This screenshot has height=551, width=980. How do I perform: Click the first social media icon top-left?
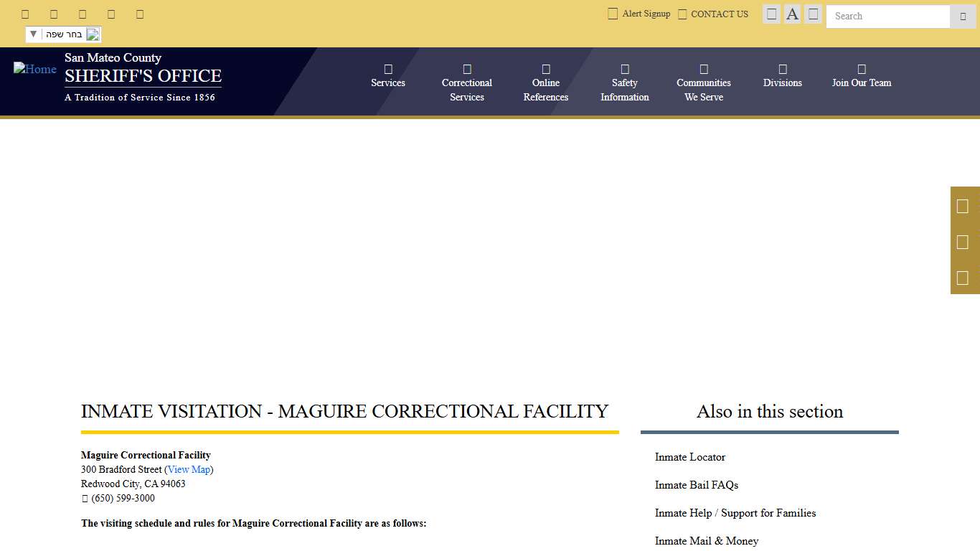pos(25,13)
